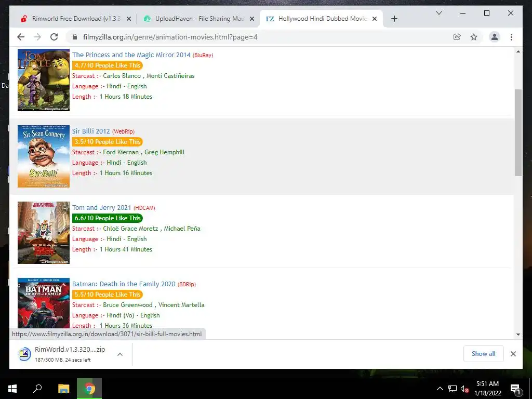Click the Tom and Jerry poster

coord(44,232)
